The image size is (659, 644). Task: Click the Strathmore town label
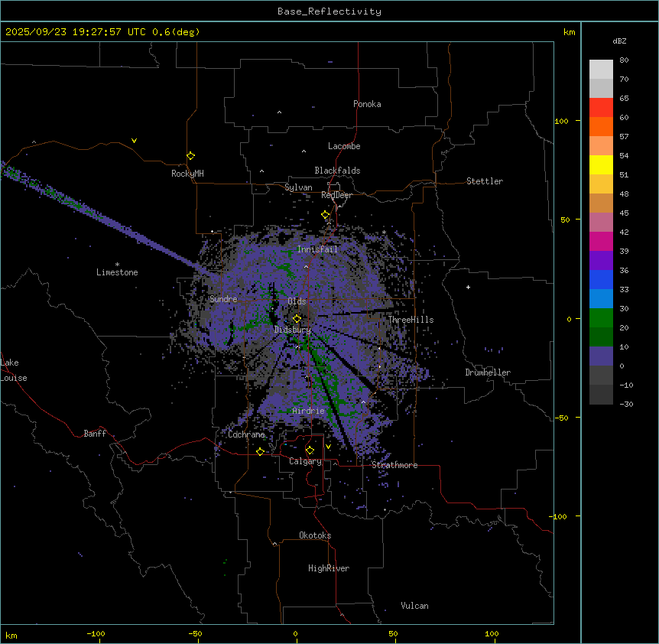pyautogui.click(x=394, y=465)
